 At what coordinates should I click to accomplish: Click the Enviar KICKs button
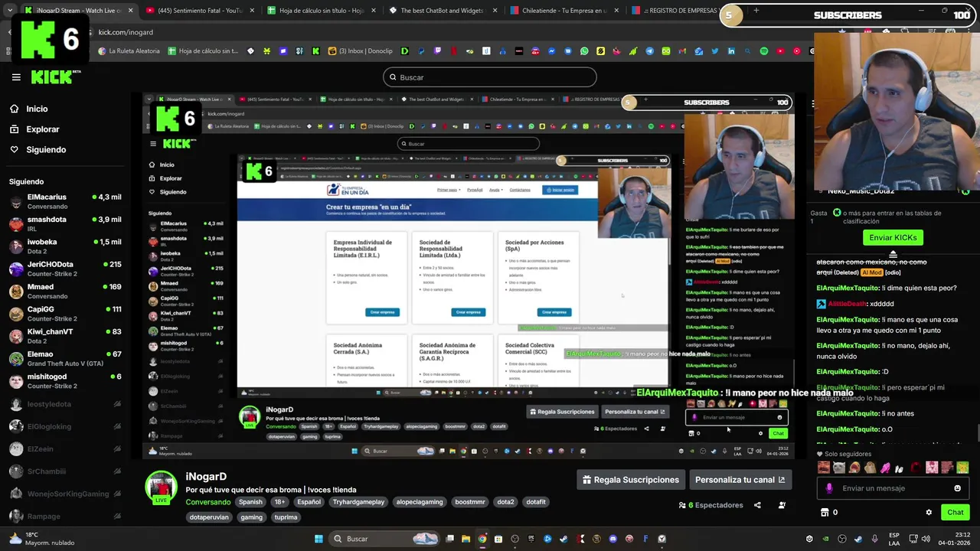[893, 237]
